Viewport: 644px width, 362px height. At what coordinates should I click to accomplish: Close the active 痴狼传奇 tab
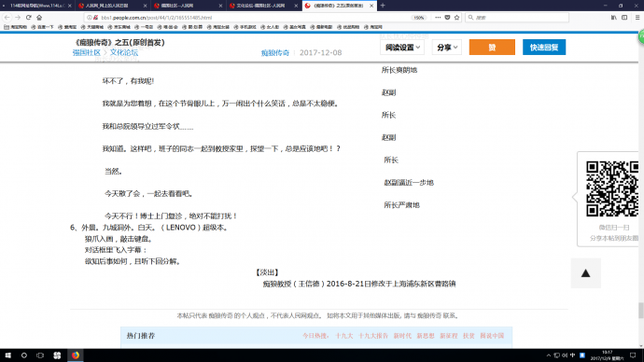pos(371,6)
